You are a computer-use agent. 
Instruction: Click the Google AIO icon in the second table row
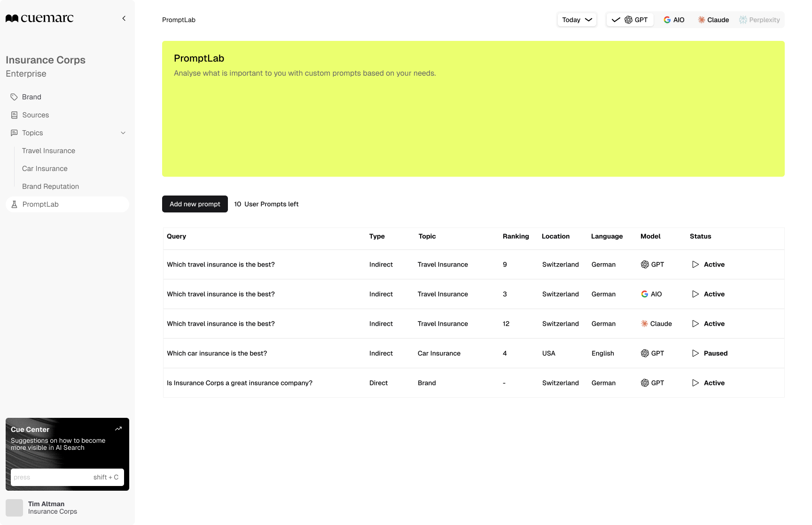click(x=645, y=294)
